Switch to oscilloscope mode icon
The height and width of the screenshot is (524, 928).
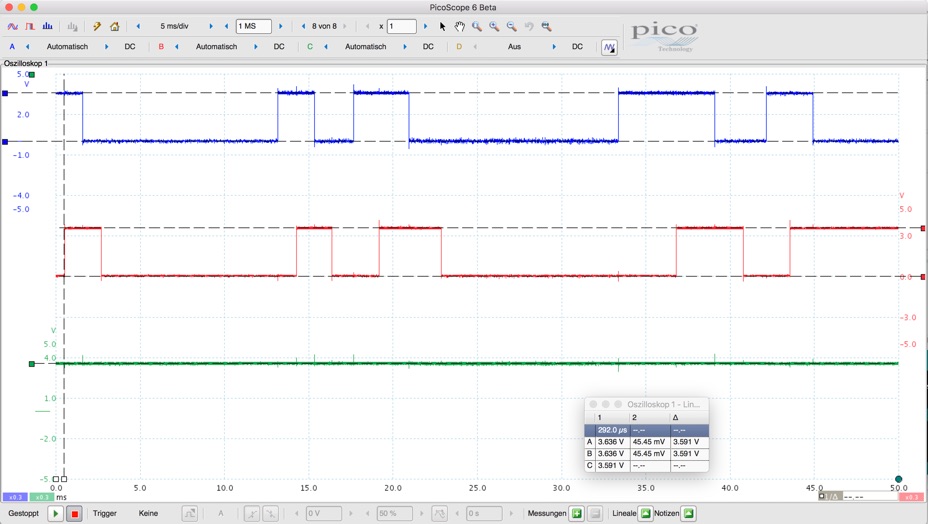point(13,26)
